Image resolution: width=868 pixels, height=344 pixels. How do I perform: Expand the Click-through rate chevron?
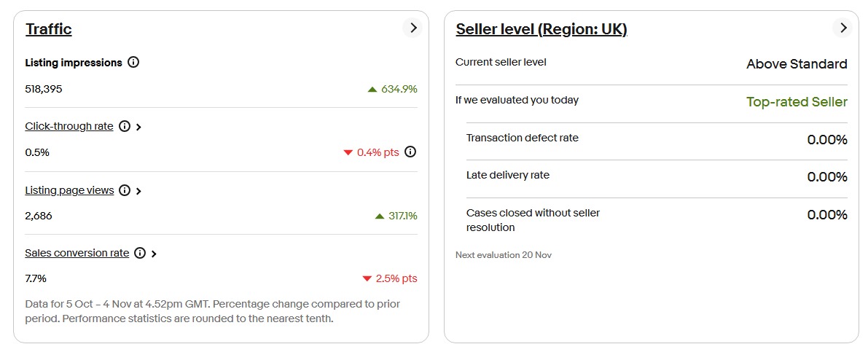tap(138, 127)
